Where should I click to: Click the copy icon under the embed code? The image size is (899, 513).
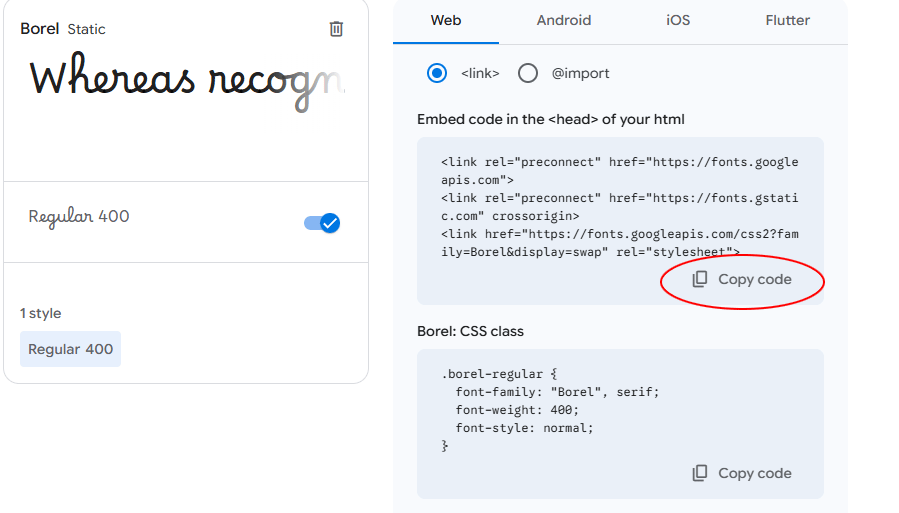click(x=701, y=279)
